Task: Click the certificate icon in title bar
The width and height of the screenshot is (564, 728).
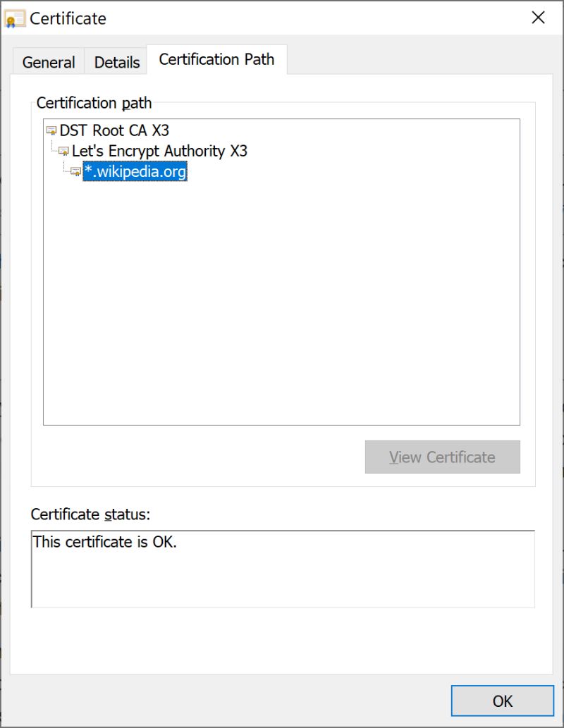Action: pos(14,18)
